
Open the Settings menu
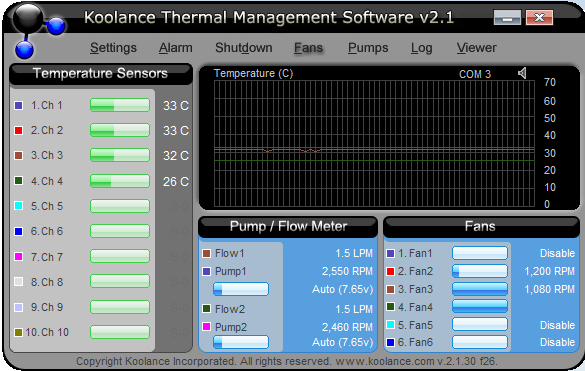[x=113, y=48]
